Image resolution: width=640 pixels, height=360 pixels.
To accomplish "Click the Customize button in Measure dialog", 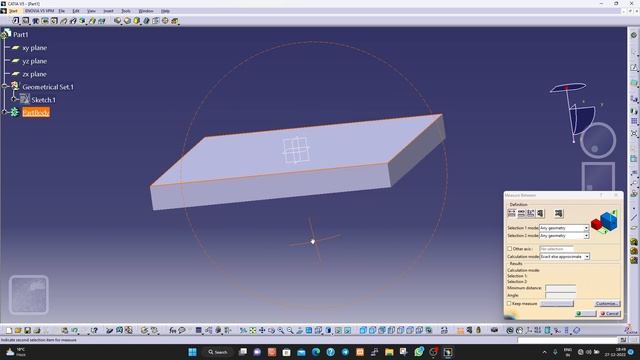I will (x=607, y=304).
